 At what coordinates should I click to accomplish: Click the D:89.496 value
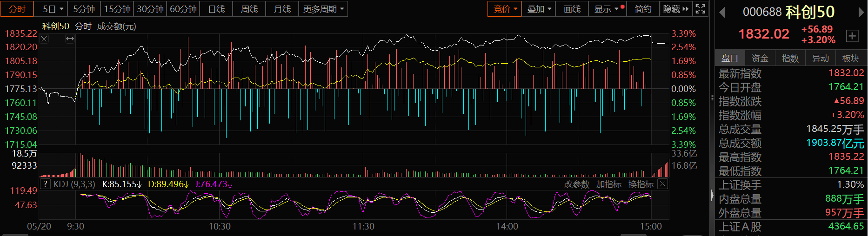[x=168, y=184]
